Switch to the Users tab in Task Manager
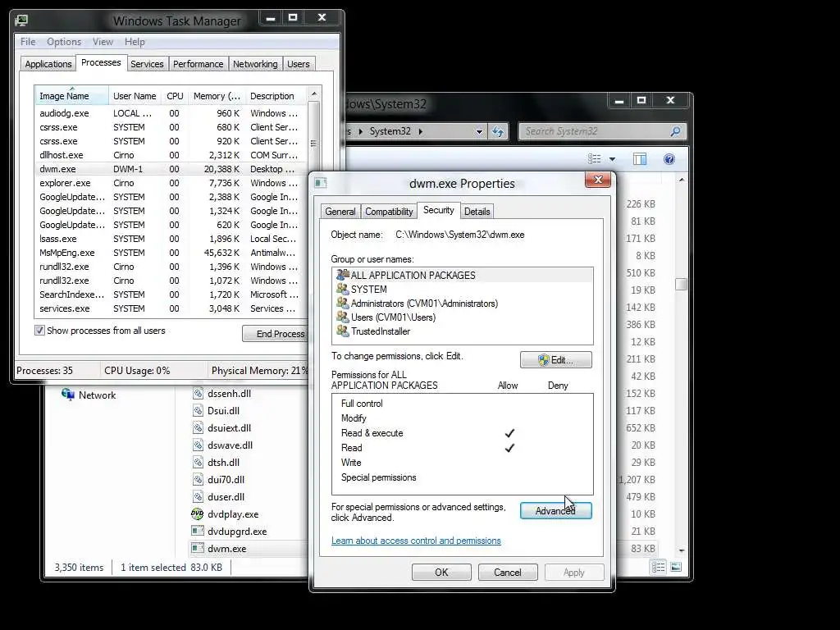 click(x=299, y=64)
